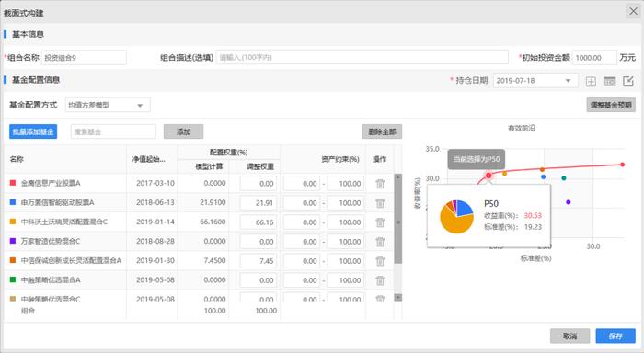The image size is (644, 353).
Task: Click 万家智造优势混合C's lower constraint field 0.00
Action: tap(302, 242)
